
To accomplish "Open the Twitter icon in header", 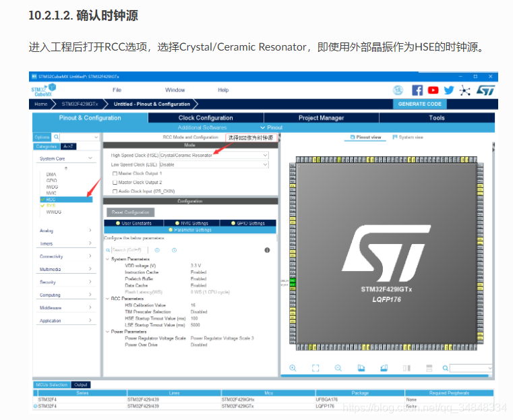I will click(x=449, y=90).
